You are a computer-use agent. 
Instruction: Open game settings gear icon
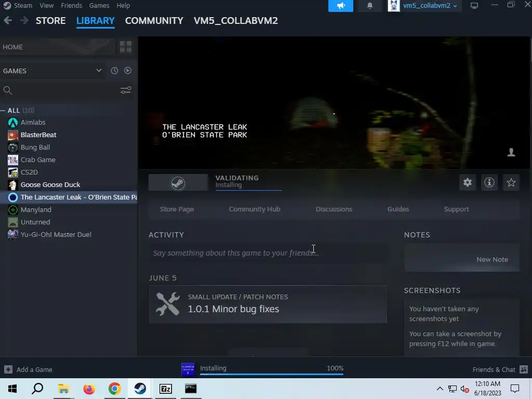(x=468, y=182)
